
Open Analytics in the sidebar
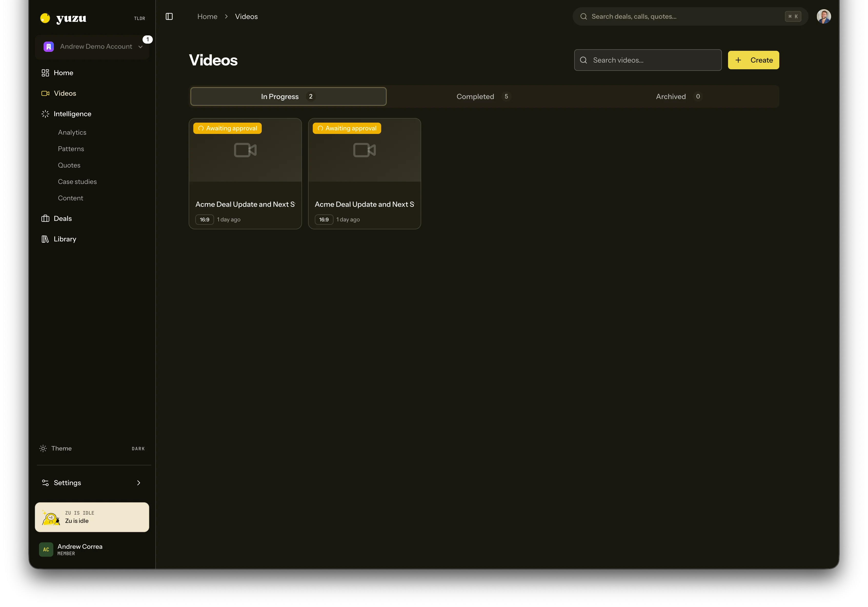[72, 132]
